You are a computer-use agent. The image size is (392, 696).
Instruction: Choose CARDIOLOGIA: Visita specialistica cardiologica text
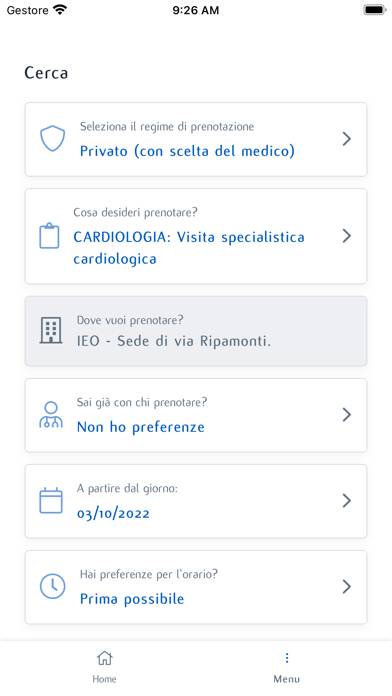click(189, 248)
